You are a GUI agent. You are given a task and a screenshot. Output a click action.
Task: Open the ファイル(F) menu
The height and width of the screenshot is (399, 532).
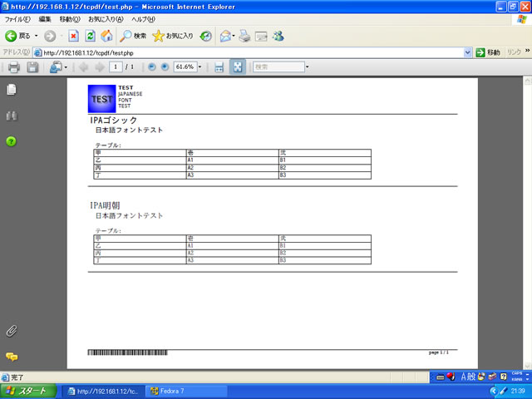click(x=18, y=18)
